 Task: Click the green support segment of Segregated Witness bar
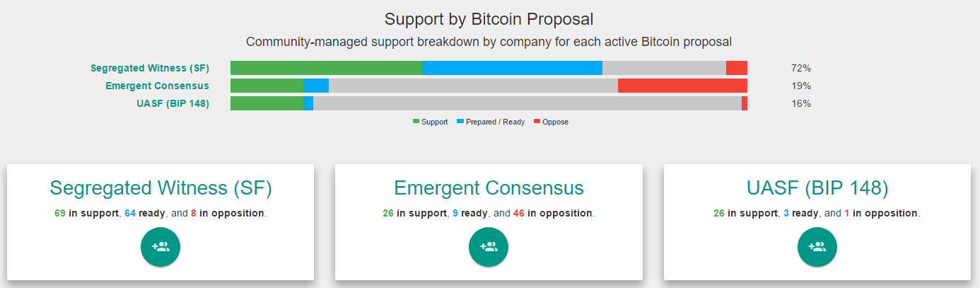[327, 68]
